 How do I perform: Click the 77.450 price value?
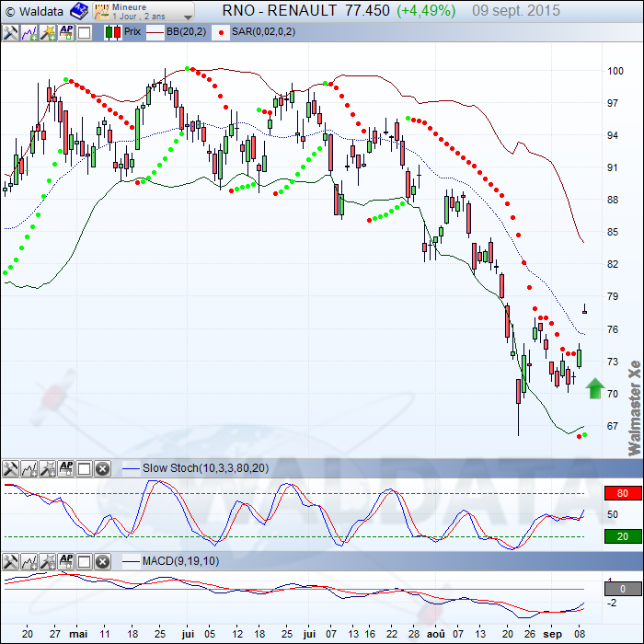pyautogui.click(x=367, y=11)
